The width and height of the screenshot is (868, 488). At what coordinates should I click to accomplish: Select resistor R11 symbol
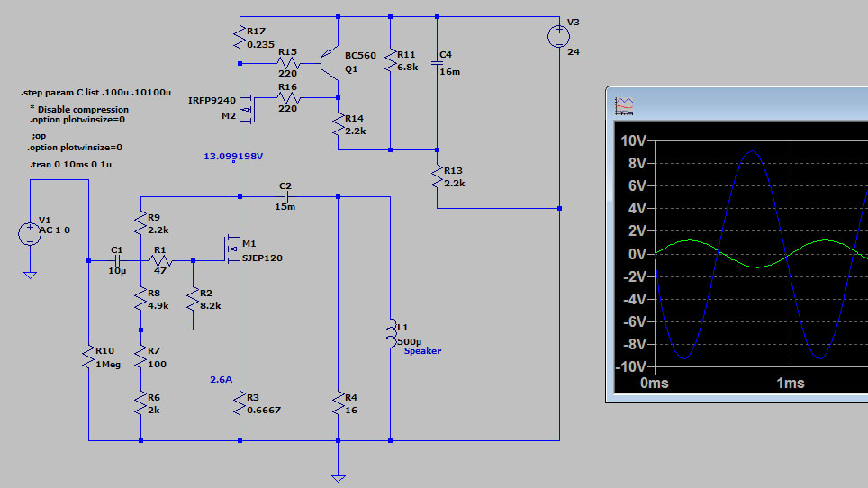[x=390, y=61]
